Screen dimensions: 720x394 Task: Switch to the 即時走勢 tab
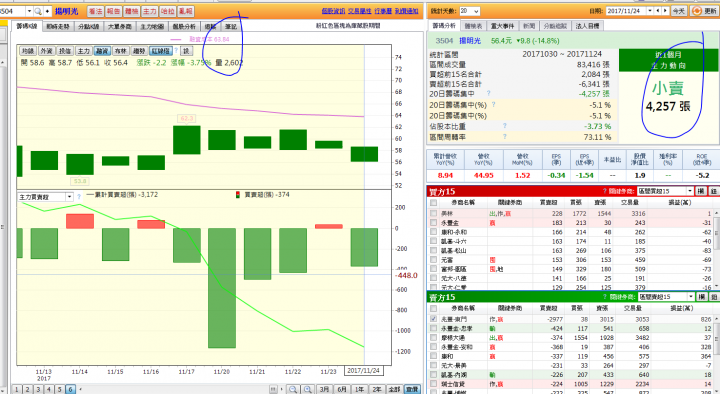(58, 27)
